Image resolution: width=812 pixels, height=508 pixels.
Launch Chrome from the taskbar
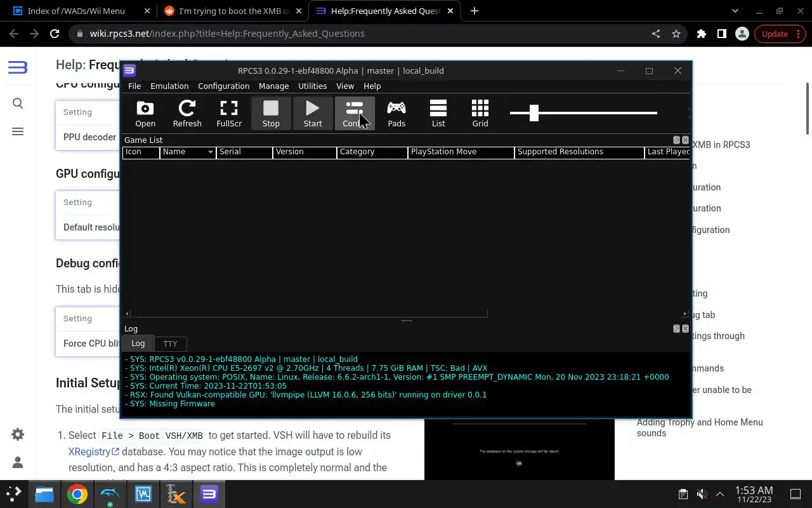(x=77, y=494)
